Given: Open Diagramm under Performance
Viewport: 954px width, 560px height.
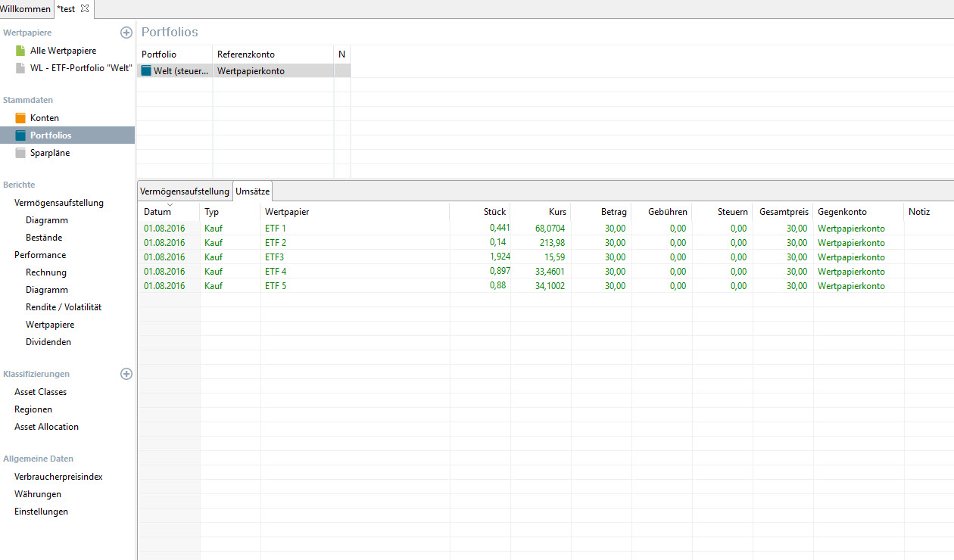Looking at the screenshot, I should coord(47,290).
